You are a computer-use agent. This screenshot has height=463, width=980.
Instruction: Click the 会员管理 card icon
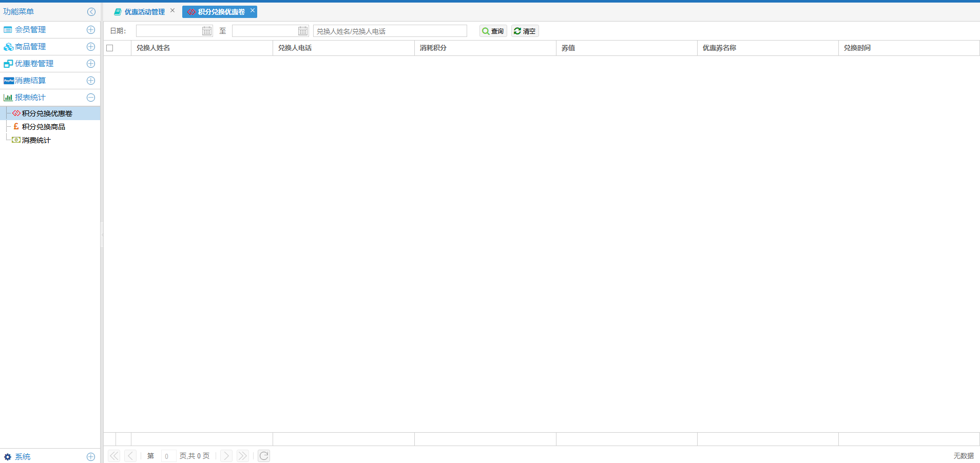click(8, 30)
